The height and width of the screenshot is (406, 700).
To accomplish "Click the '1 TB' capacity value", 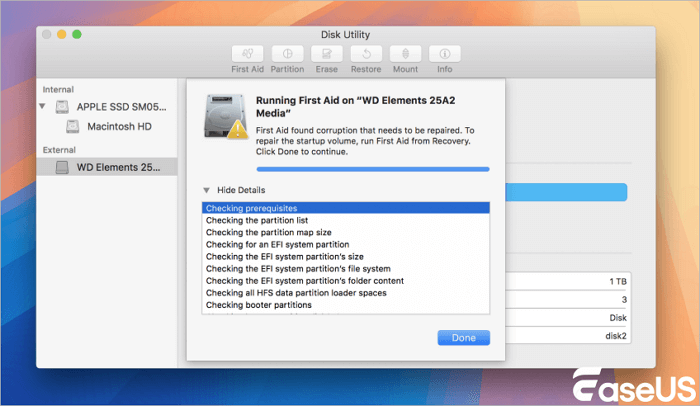I will (618, 281).
